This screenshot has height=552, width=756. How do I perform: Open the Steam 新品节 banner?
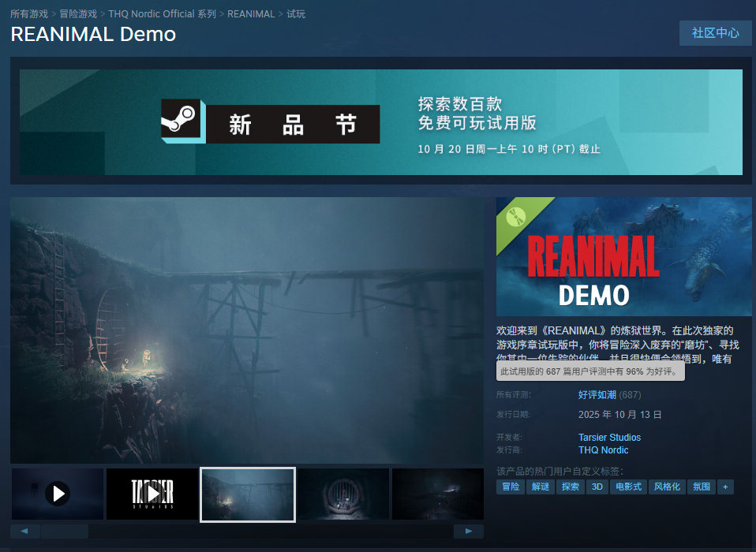click(x=381, y=122)
